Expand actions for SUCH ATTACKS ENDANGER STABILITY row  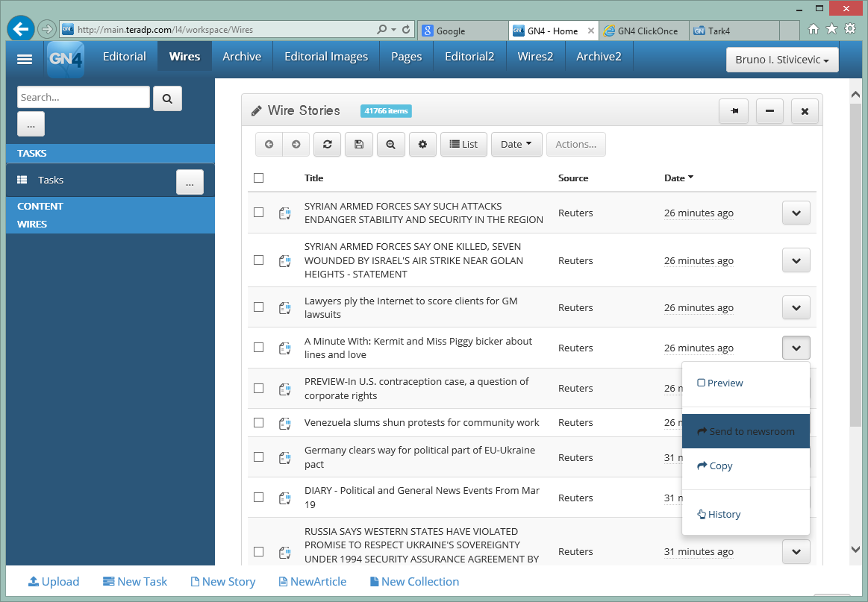(796, 213)
